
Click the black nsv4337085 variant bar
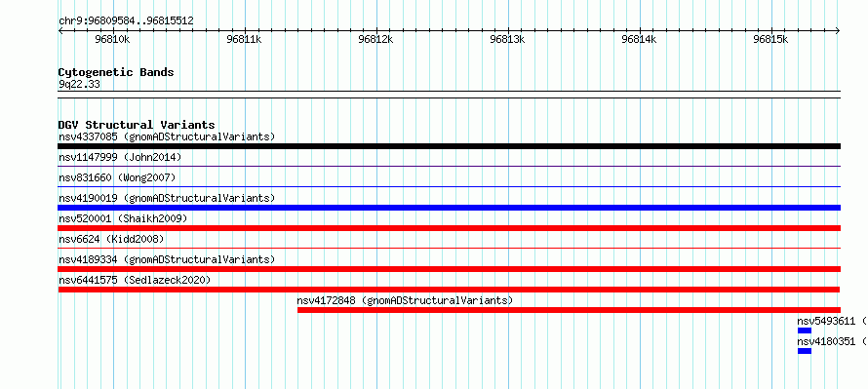click(449, 146)
